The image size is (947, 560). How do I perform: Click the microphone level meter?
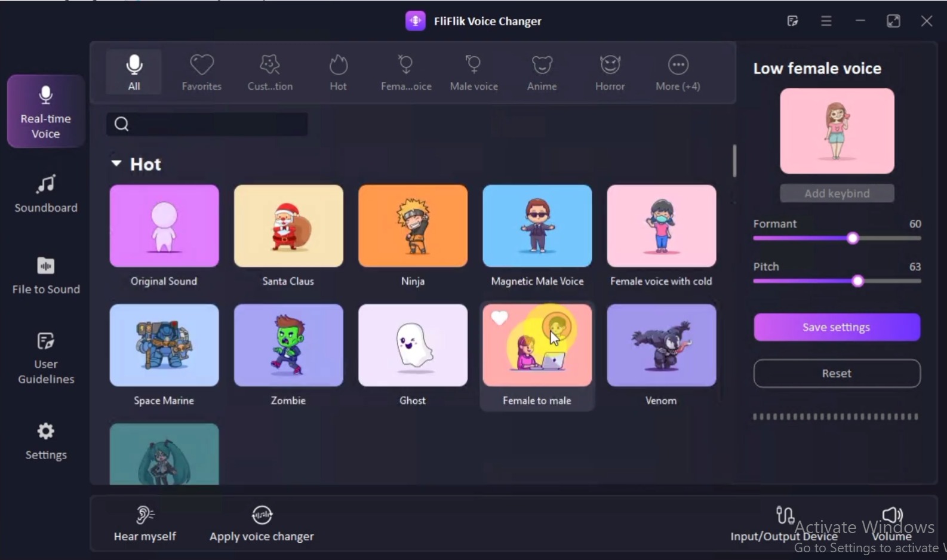pos(836,417)
